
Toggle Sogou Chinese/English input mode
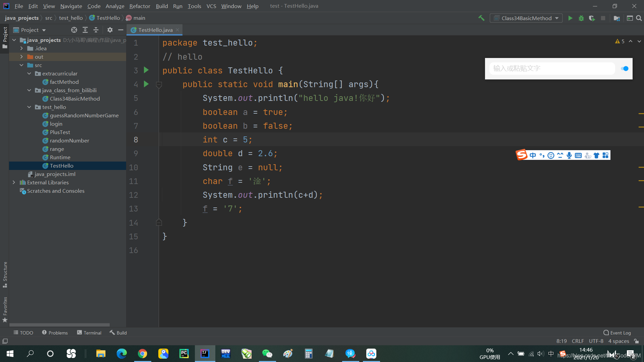click(x=533, y=155)
